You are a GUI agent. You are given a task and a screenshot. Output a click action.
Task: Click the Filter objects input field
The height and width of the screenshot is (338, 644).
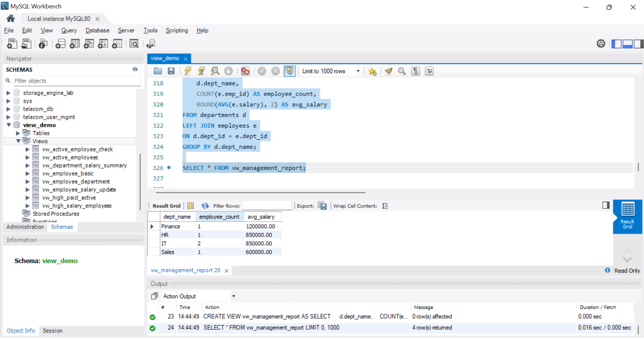coord(77,81)
